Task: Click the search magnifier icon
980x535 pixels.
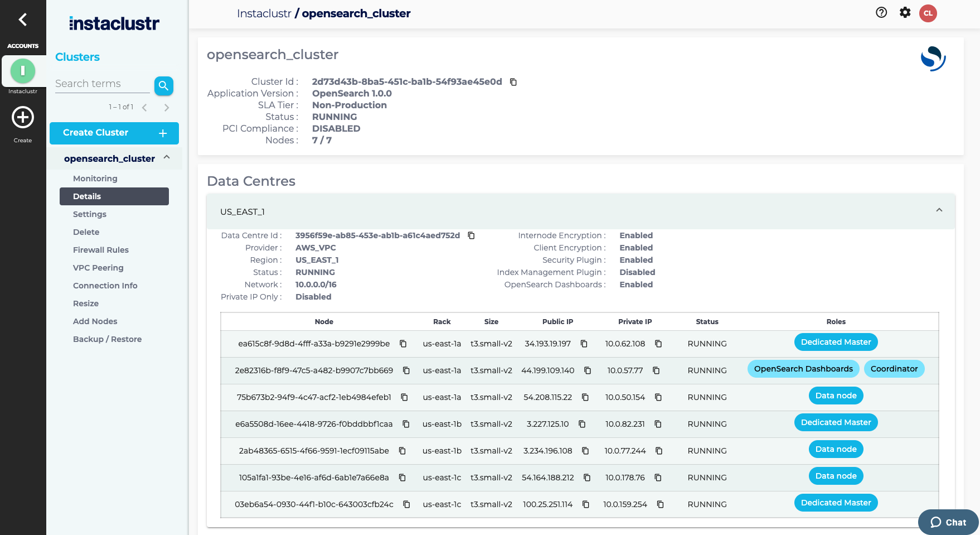Action: click(163, 85)
